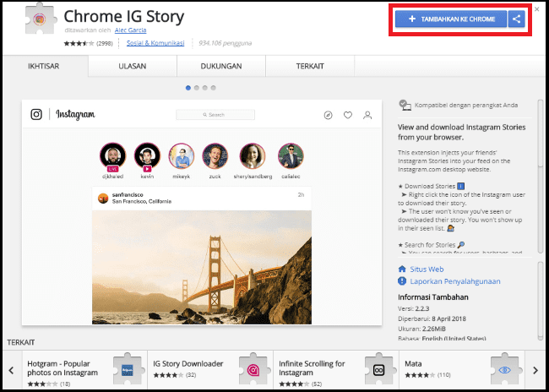
Task: Open the Laporkan Penyalahgunaan link
Action: coord(455,281)
